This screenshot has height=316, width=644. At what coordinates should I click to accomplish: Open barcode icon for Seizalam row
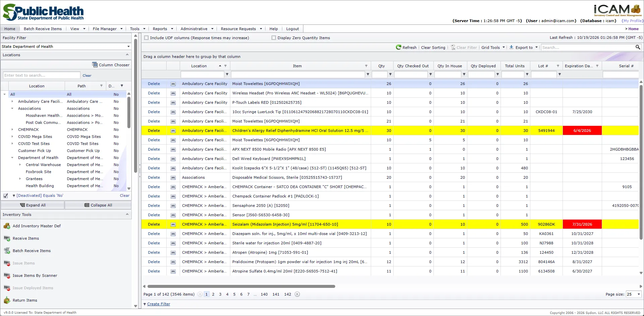[173, 224]
